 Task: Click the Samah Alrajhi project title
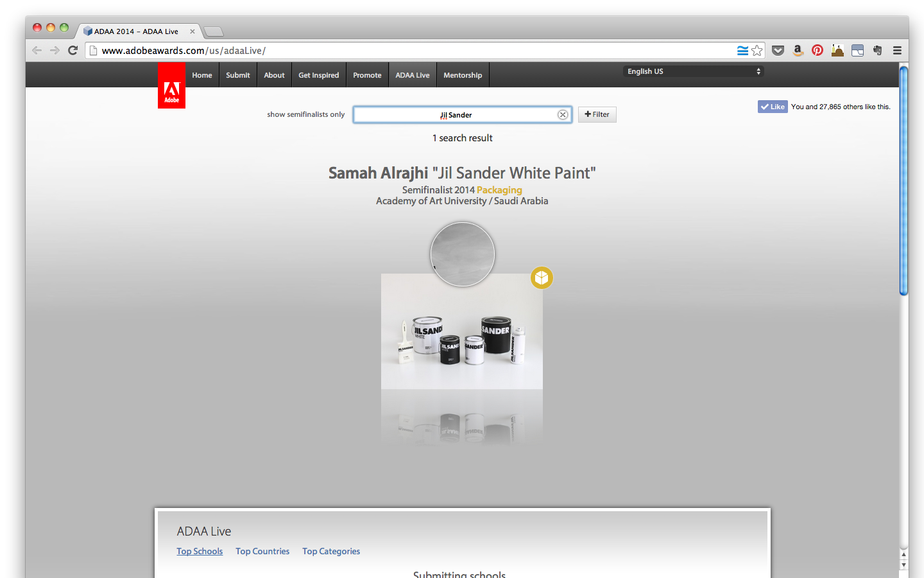[x=462, y=173]
